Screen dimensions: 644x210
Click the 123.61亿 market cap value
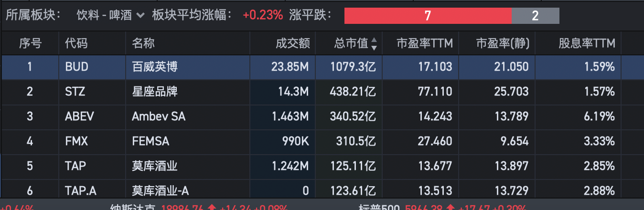pyautogui.click(x=353, y=191)
